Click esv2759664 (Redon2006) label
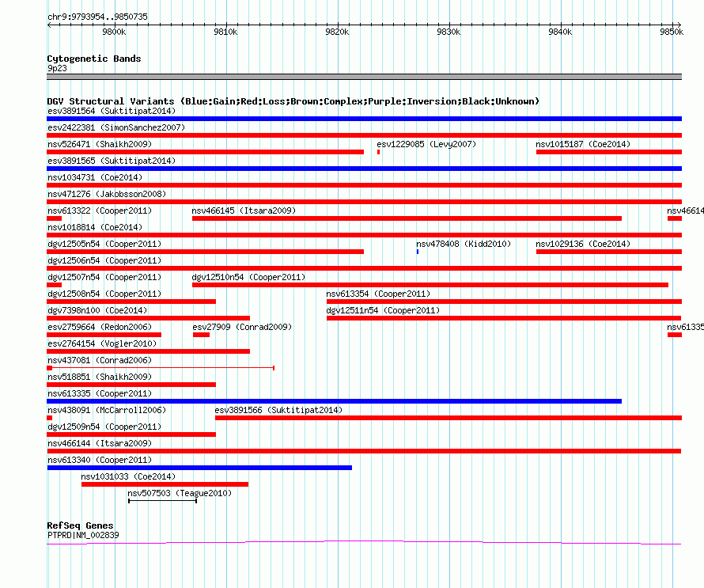This screenshot has width=704, height=588. point(100,327)
